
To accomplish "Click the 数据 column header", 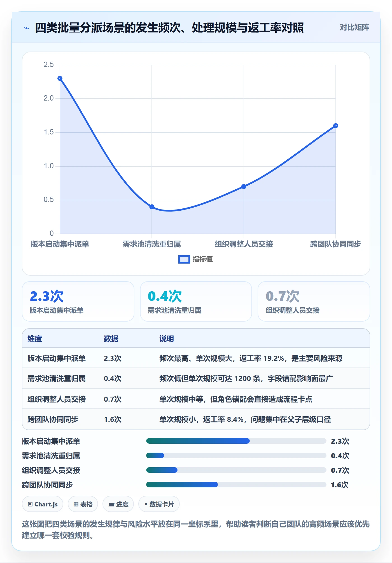I will coord(111,339).
